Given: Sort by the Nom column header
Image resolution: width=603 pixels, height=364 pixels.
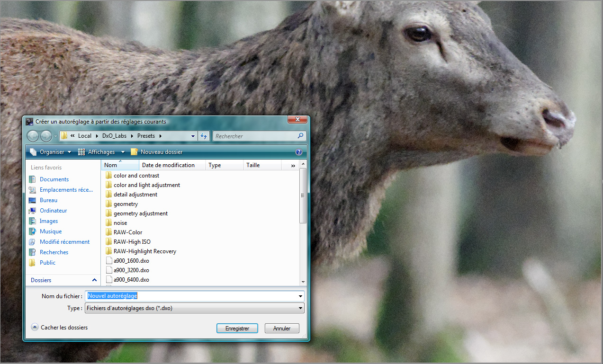Looking at the screenshot, I should pyautogui.click(x=120, y=165).
